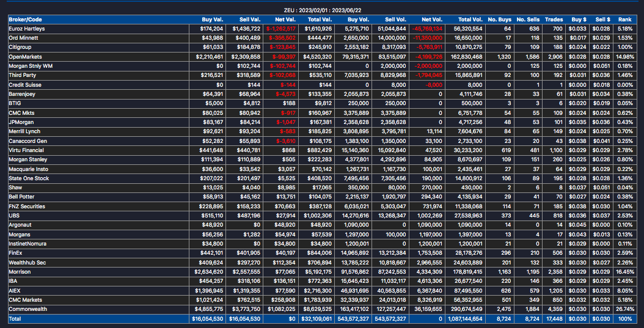Select the Credit Suisse broker name
This screenshot has width=644, height=328.
(25, 85)
